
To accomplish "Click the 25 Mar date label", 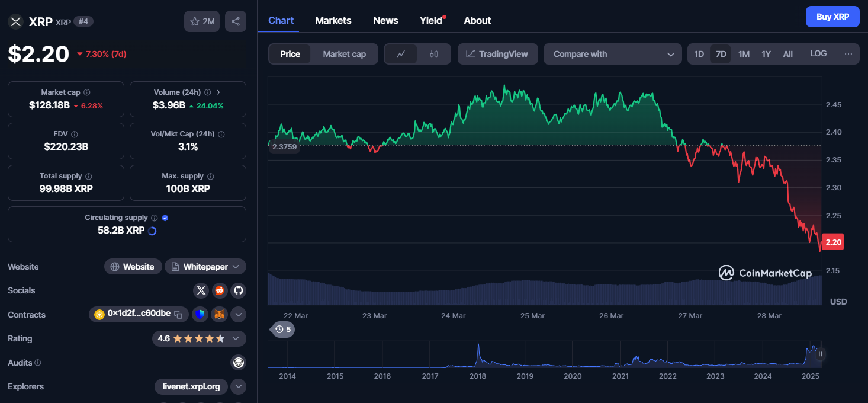I will coord(532,316).
